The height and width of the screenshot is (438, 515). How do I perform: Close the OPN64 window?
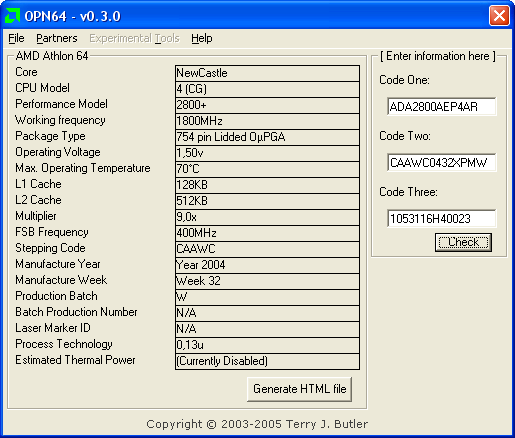[x=499, y=16]
